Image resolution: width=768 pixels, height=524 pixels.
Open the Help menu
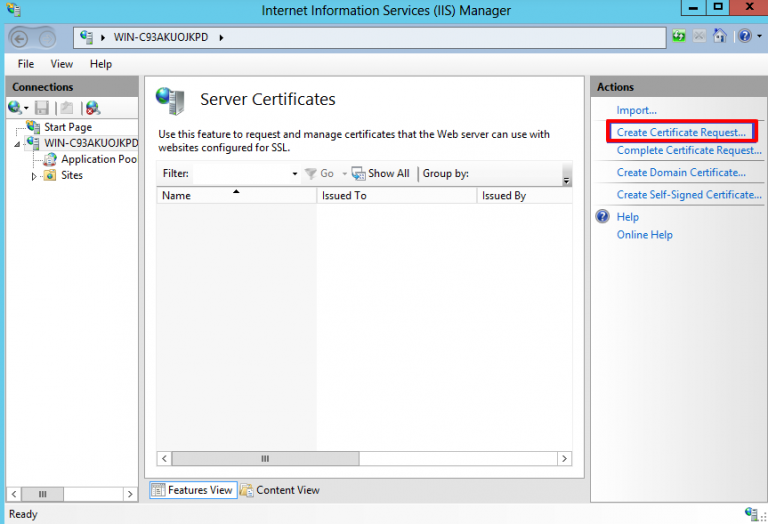(100, 64)
